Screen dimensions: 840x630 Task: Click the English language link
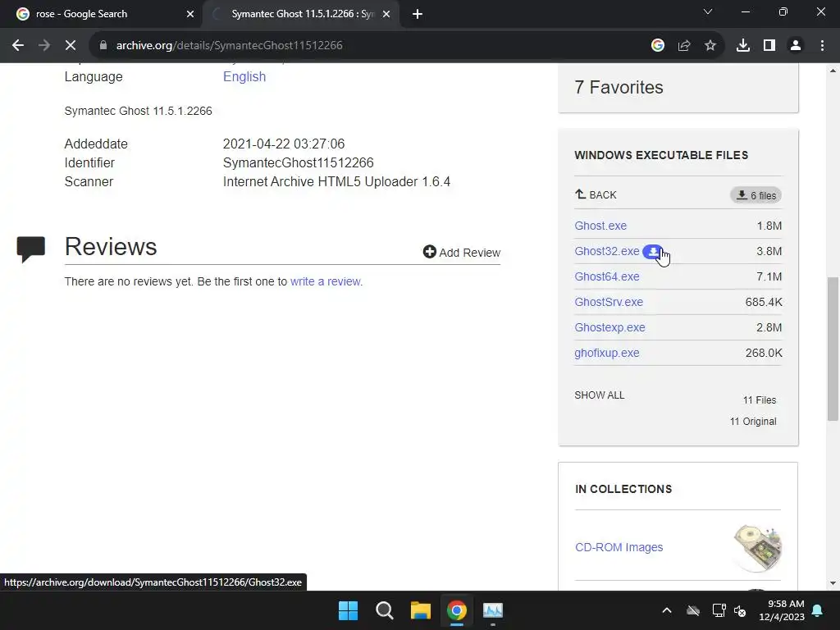(244, 76)
